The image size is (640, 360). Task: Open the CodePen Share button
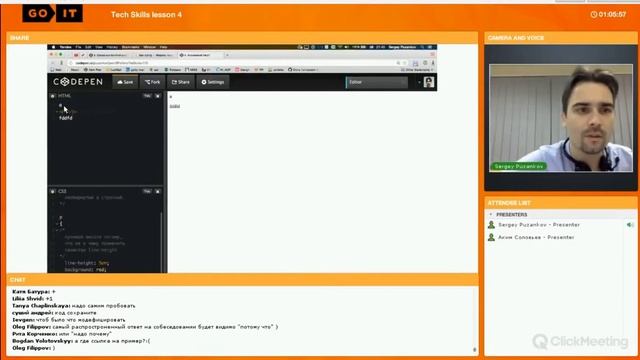click(x=181, y=82)
